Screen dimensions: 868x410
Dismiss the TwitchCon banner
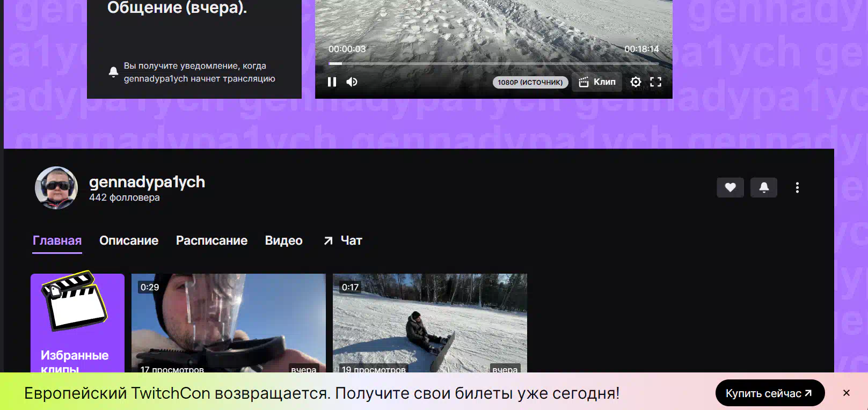tap(846, 393)
